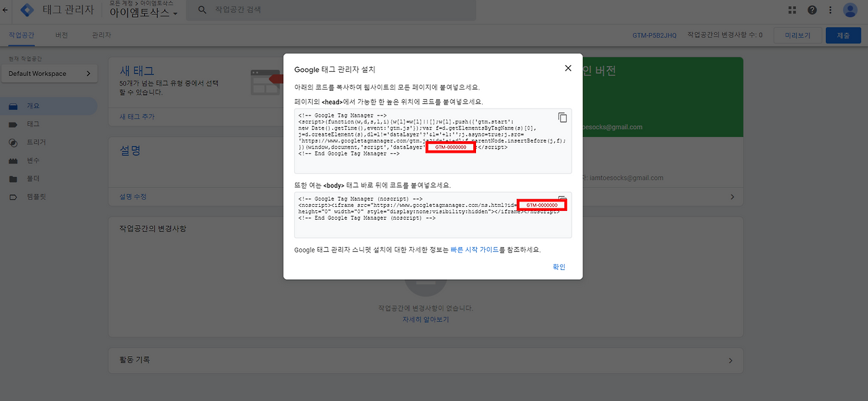868x401 pixels.
Task: Click the 확인 button in the dialog
Action: tap(559, 267)
